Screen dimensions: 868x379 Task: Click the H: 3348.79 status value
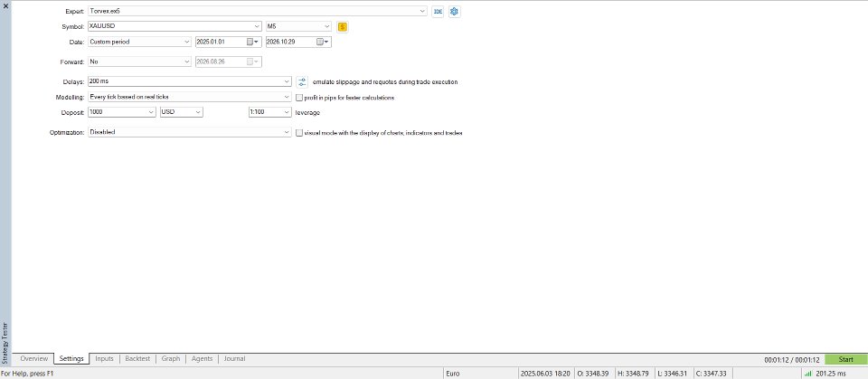pos(633,374)
